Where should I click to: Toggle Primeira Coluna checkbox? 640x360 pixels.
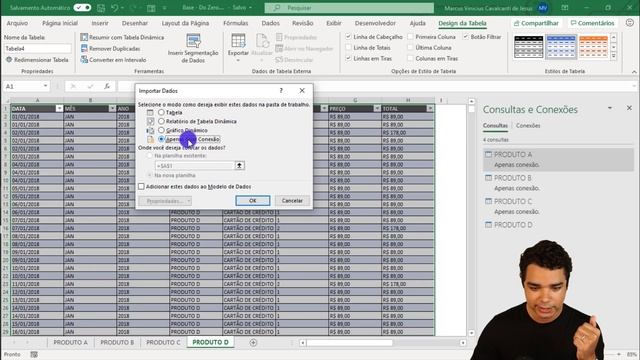pyautogui.click(x=410, y=37)
